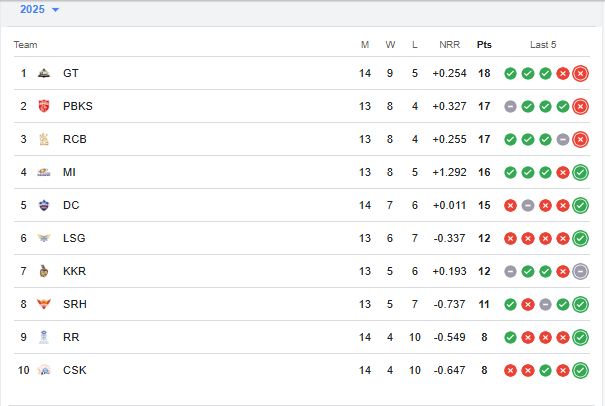This screenshot has width=605, height=406.
Task: Click the Last 5 column header
Action: (543, 45)
